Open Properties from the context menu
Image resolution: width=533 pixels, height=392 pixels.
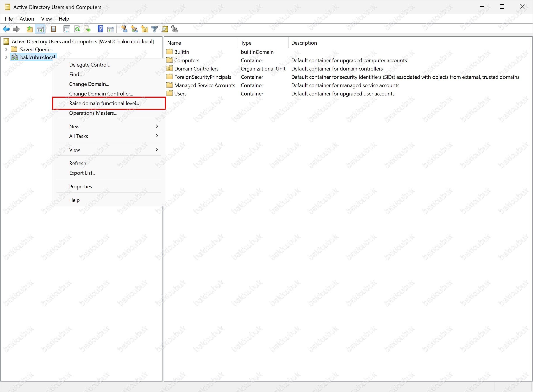point(109,187)
